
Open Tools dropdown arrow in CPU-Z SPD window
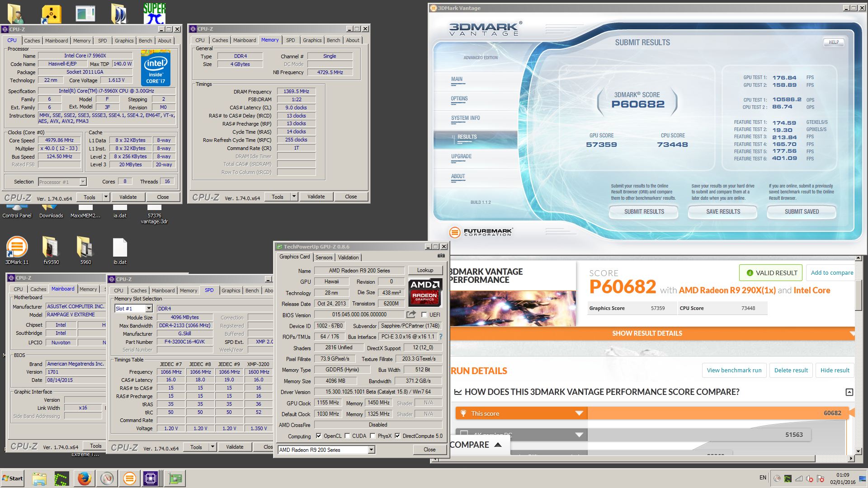[212, 447]
